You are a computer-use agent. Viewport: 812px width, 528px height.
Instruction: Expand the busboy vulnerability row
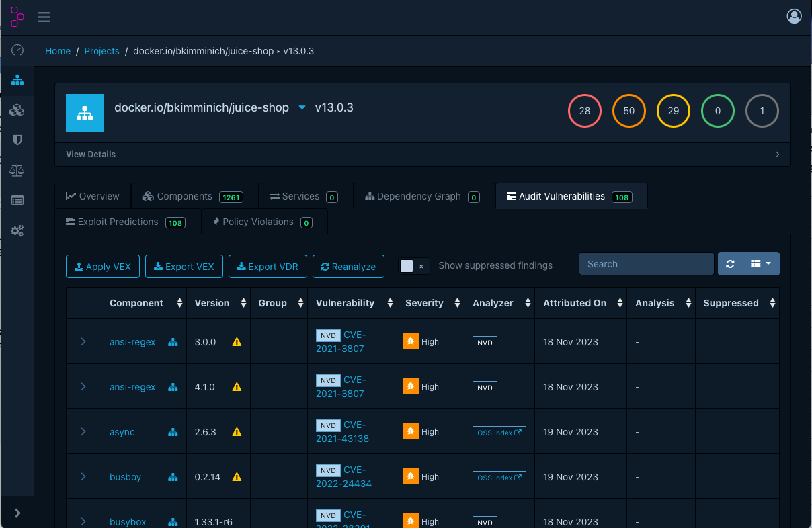click(83, 477)
